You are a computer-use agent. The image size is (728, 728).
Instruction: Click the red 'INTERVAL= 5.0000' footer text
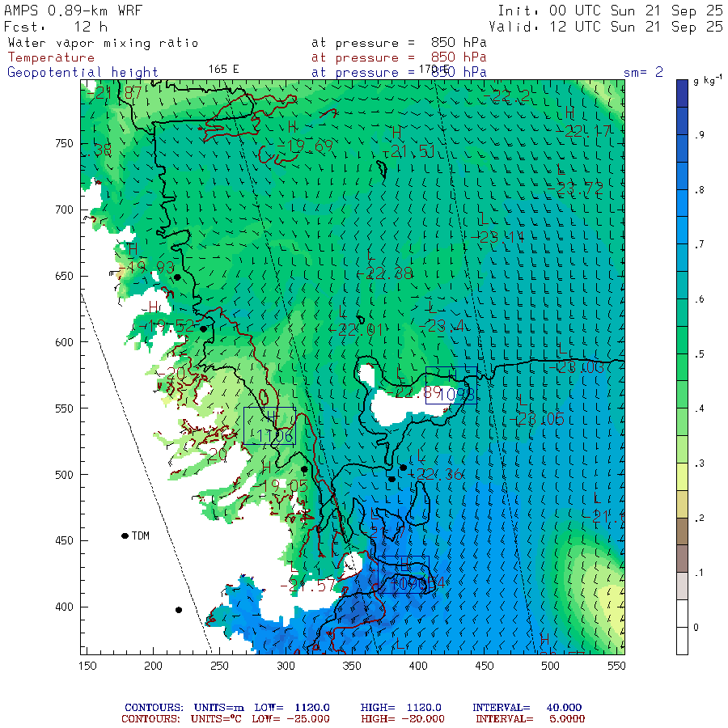[x=530, y=719]
